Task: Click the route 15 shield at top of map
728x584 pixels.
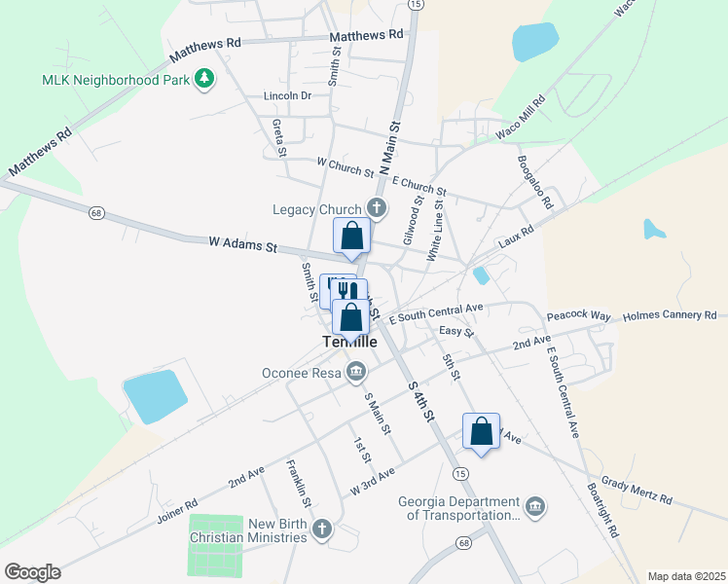Action: [415, 4]
